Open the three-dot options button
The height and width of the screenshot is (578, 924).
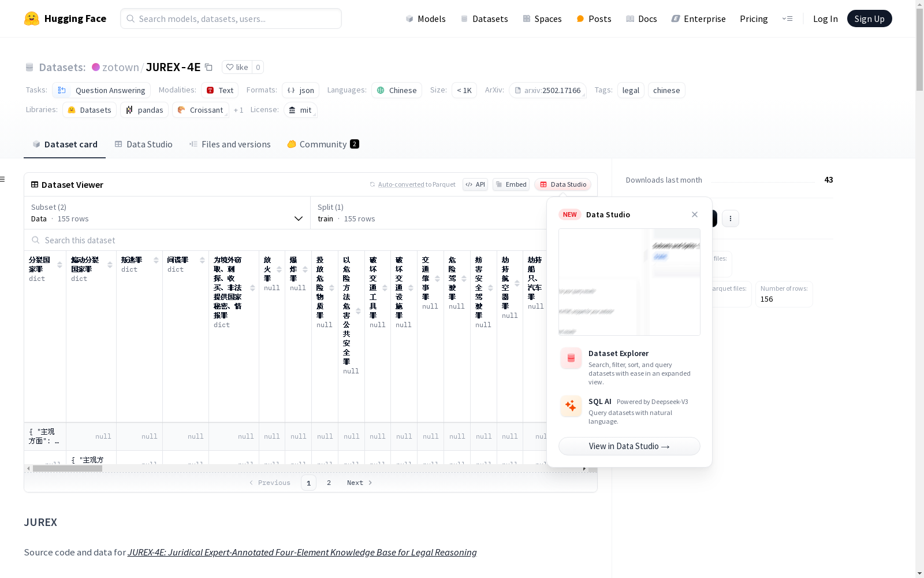pyautogui.click(x=731, y=218)
